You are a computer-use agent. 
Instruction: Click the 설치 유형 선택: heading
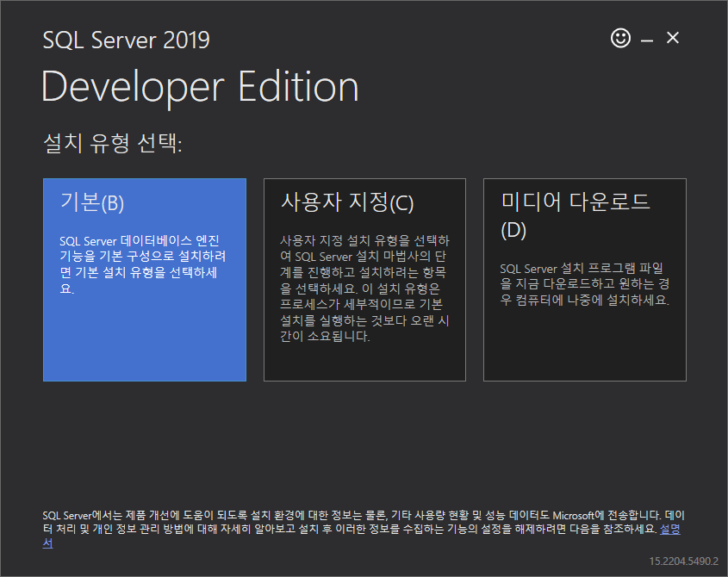pyautogui.click(x=112, y=142)
